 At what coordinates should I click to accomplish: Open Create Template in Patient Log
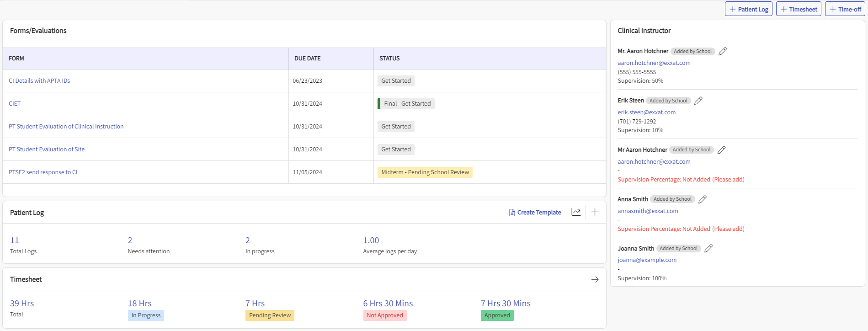pyautogui.click(x=535, y=213)
